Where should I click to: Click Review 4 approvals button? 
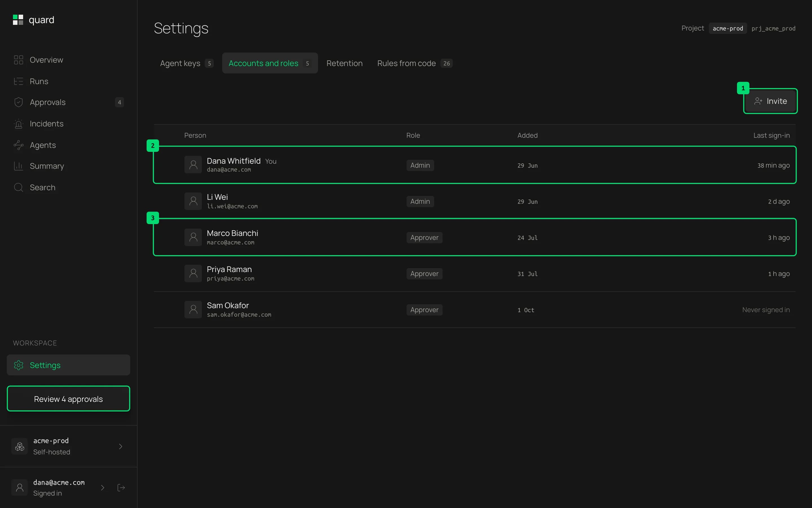point(69,399)
